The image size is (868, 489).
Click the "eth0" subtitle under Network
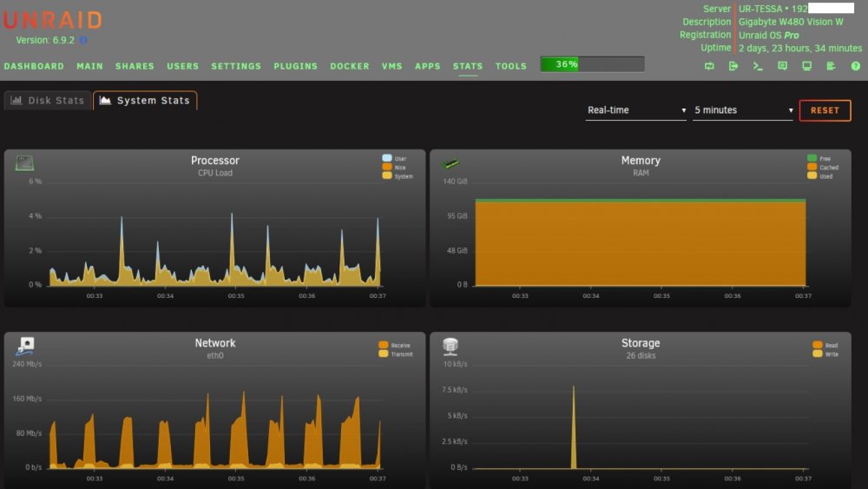coord(214,355)
